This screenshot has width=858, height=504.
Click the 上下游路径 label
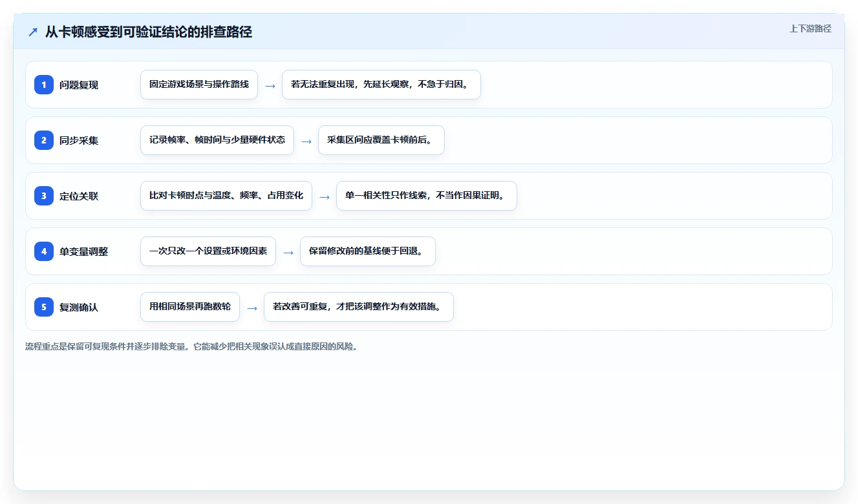click(810, 28)
